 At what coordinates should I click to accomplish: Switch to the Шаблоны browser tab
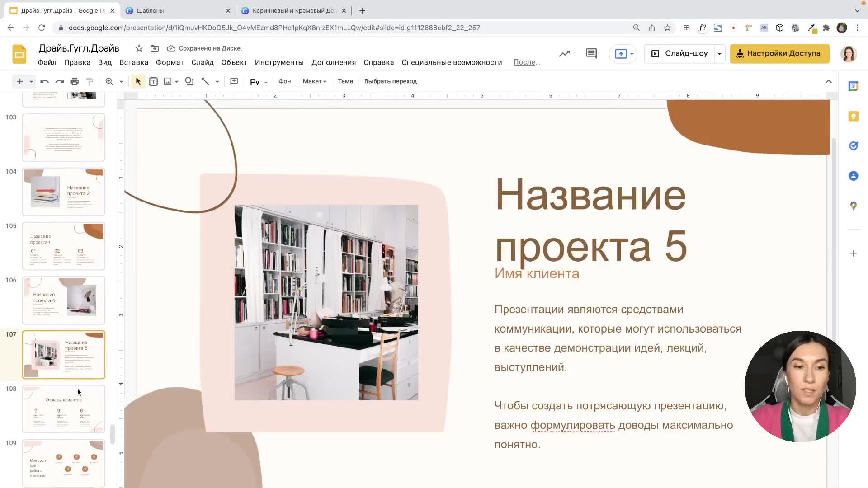coord(178,10)
